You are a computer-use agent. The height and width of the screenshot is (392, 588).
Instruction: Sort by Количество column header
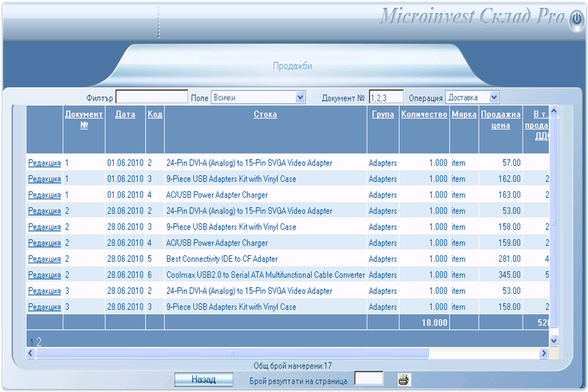coord(424,114)
